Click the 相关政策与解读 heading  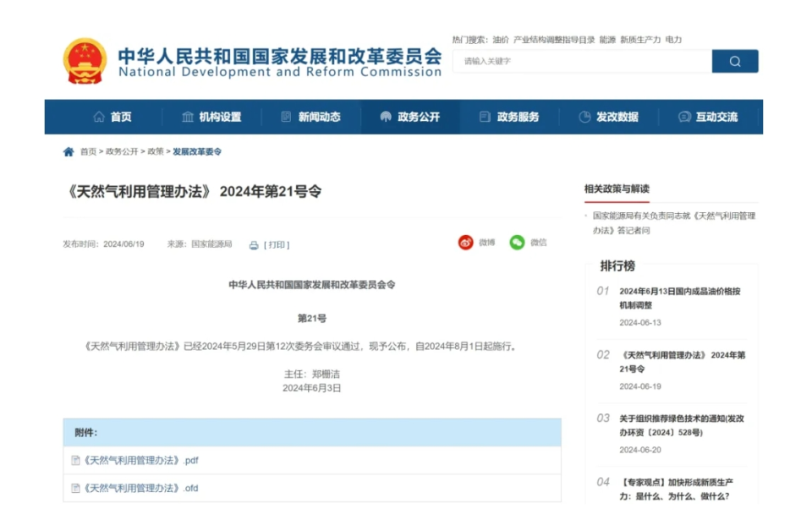pos(617,189)
